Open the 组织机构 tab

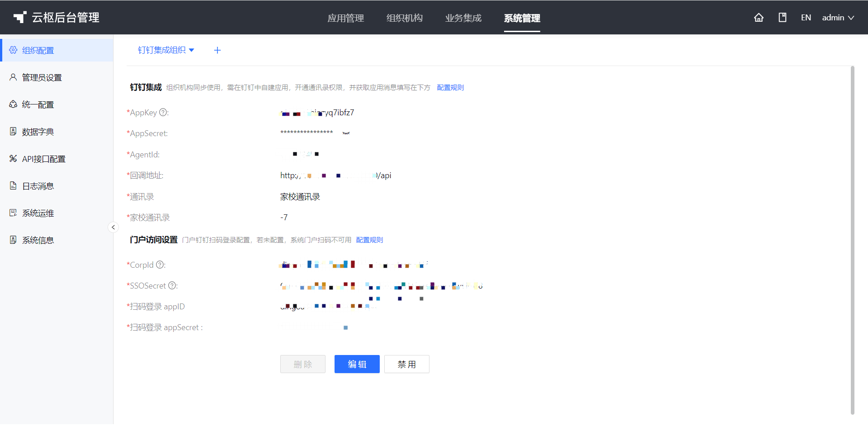[405, 18]
